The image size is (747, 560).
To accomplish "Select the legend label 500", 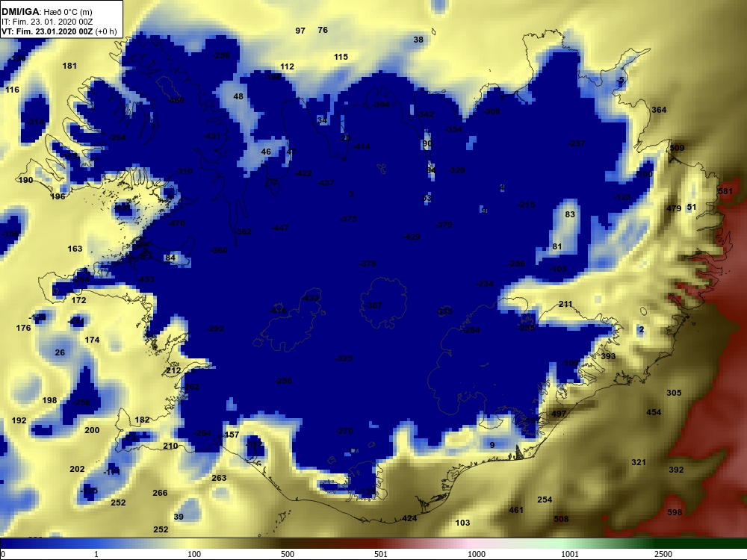I will tap(288, 554).
